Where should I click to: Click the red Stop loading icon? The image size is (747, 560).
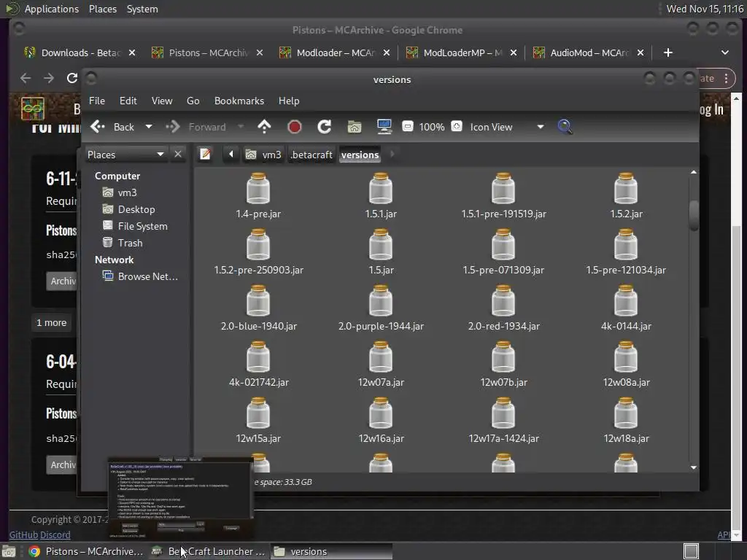[x=295, y=127]
